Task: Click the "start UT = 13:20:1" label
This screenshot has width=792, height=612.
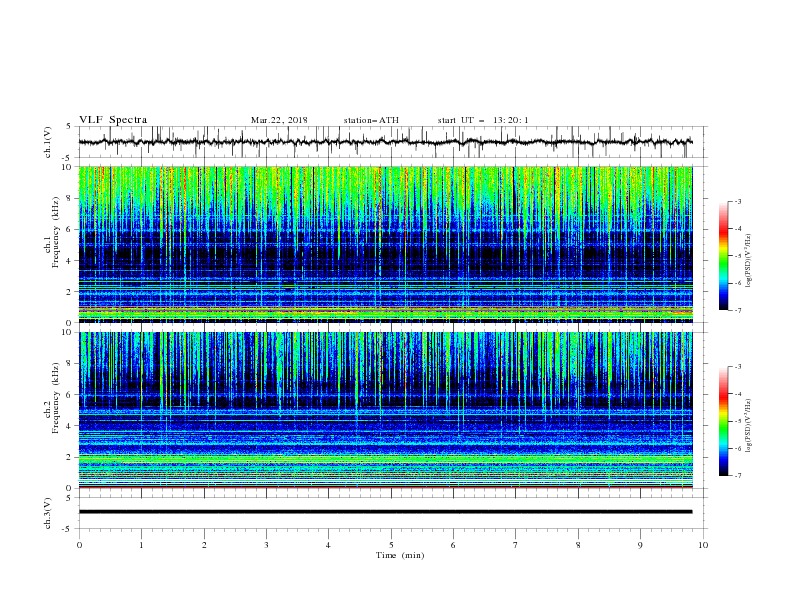Action: coord(483,120)
